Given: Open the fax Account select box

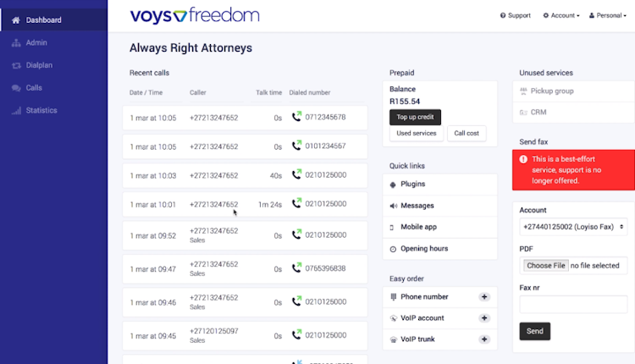Looking at the screenshot, I should click(x=573, y=227).
